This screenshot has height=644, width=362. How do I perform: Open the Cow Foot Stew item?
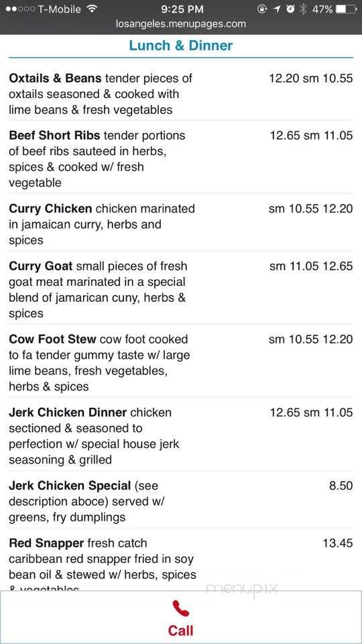tap(180, 363)
